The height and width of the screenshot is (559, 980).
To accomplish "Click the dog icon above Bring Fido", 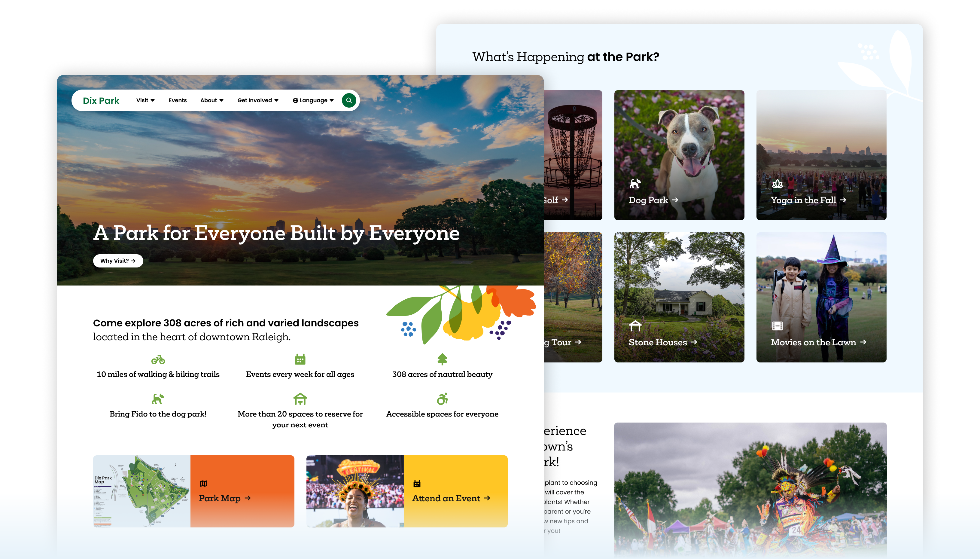I will point(158,399).
